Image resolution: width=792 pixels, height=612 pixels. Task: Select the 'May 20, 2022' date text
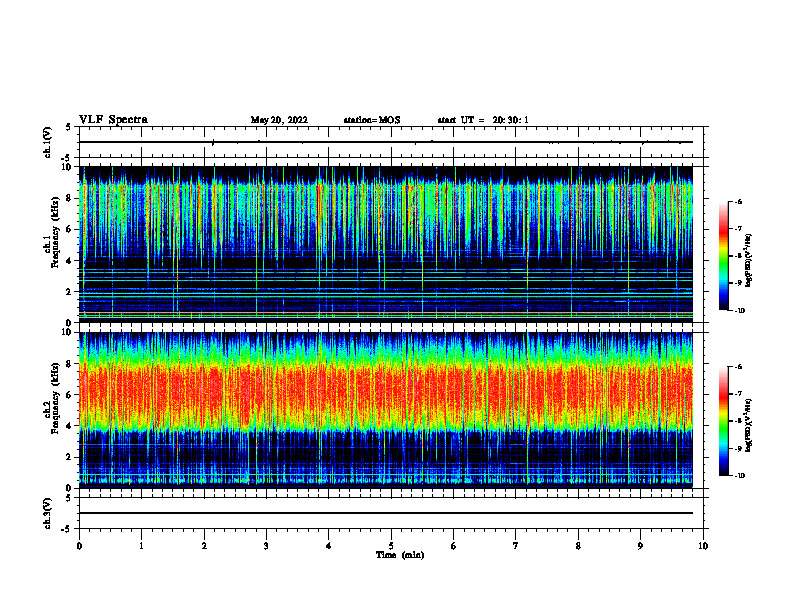(x=279, y=120)
